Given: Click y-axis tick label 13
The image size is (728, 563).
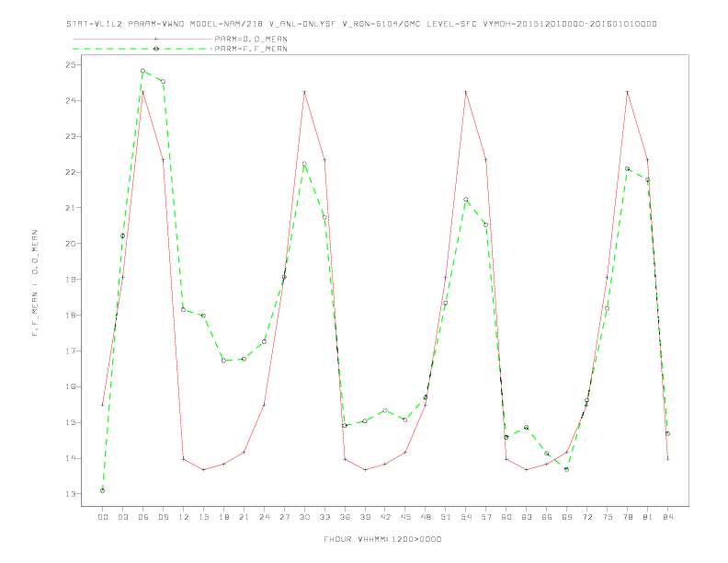Looking at the screenshot, I should pyautogui.click(x=71, y=494).
